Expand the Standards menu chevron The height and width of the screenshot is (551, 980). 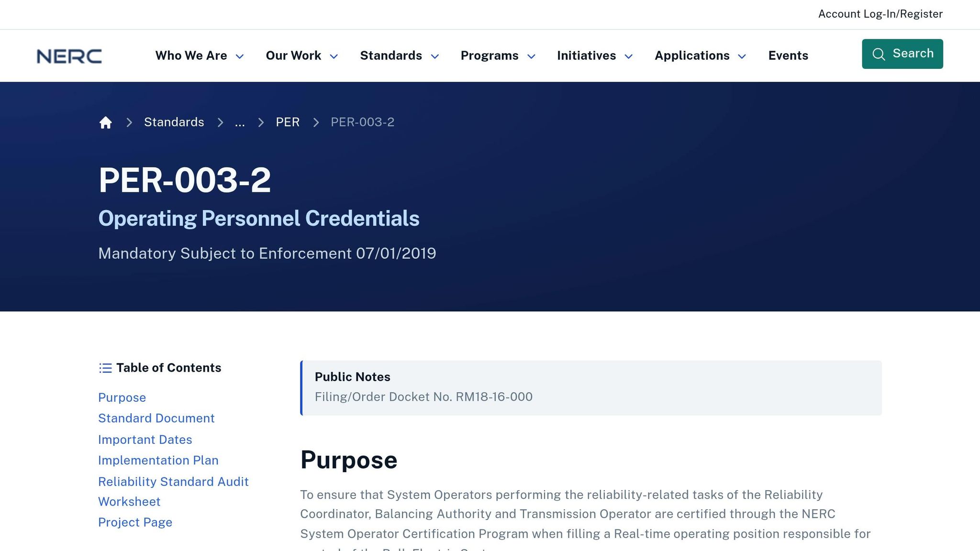[x=435, y=56]
